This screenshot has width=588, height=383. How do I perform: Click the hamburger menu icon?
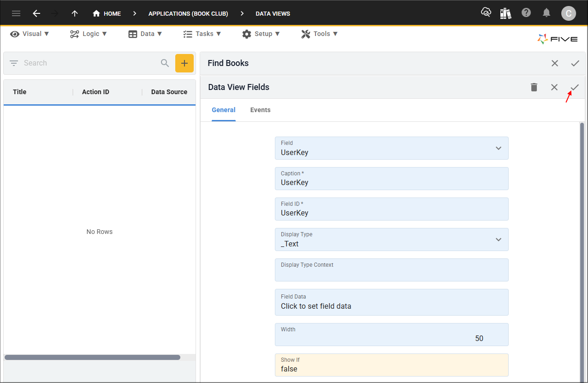click(16, 13)
